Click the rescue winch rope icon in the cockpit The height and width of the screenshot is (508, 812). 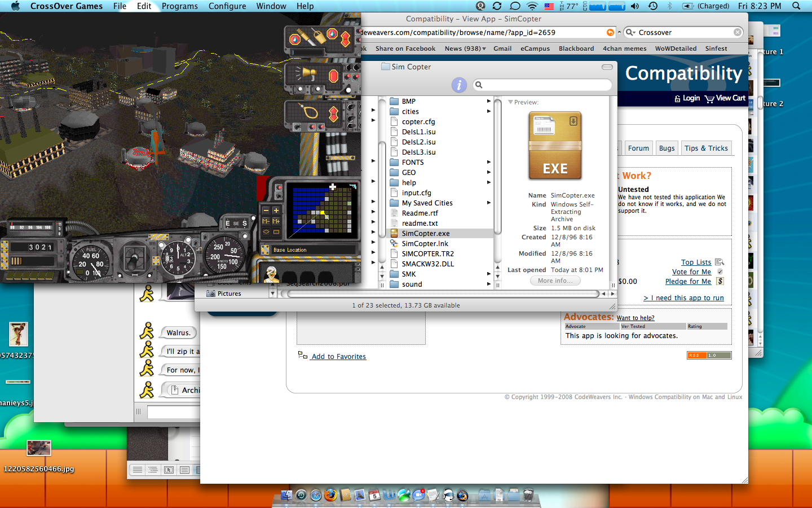point(309,111)
